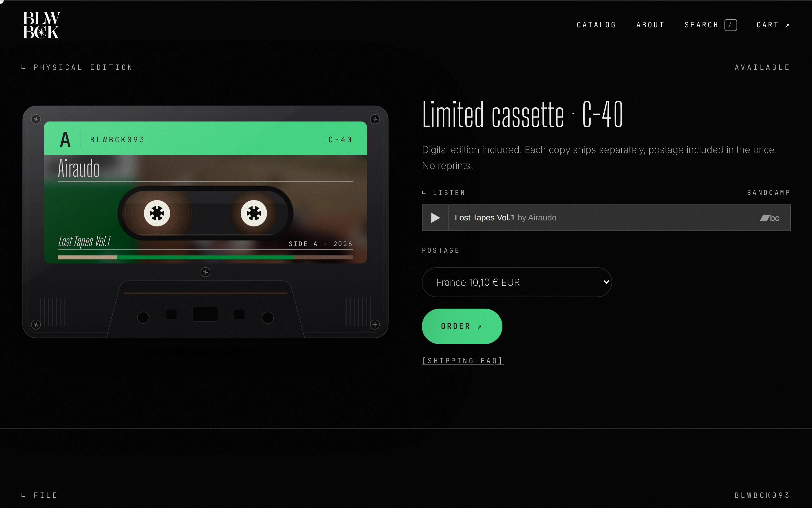The width and height of the screenshot is (812, 508).
Task: Go to the About page
Action: coord(650,25)
